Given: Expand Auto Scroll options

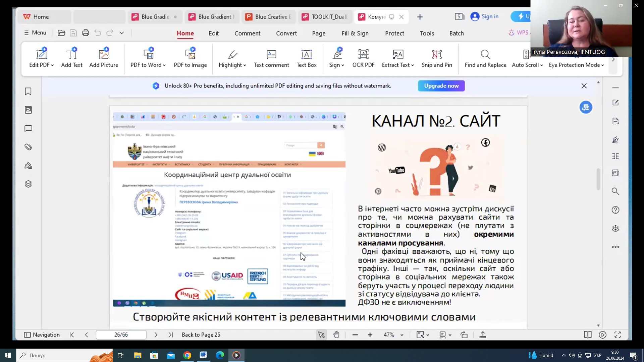Looking at the screenshot, I should click(x=541, y=65).
